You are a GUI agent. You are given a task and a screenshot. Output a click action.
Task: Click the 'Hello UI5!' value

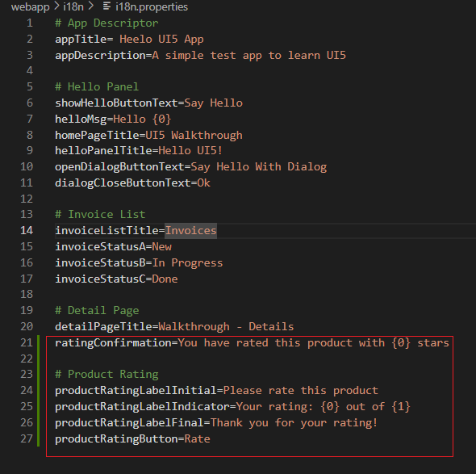pyautogui.click(x=190, y=151)
